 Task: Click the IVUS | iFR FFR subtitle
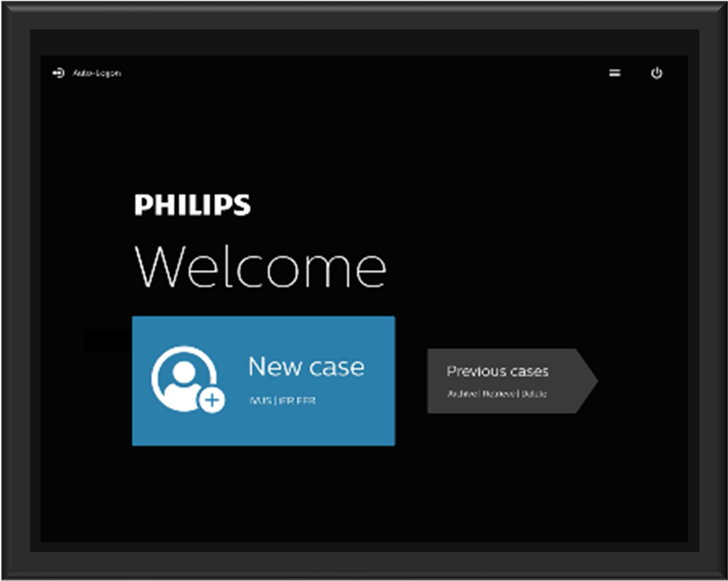pyautogui.click(x=283, y=400)
